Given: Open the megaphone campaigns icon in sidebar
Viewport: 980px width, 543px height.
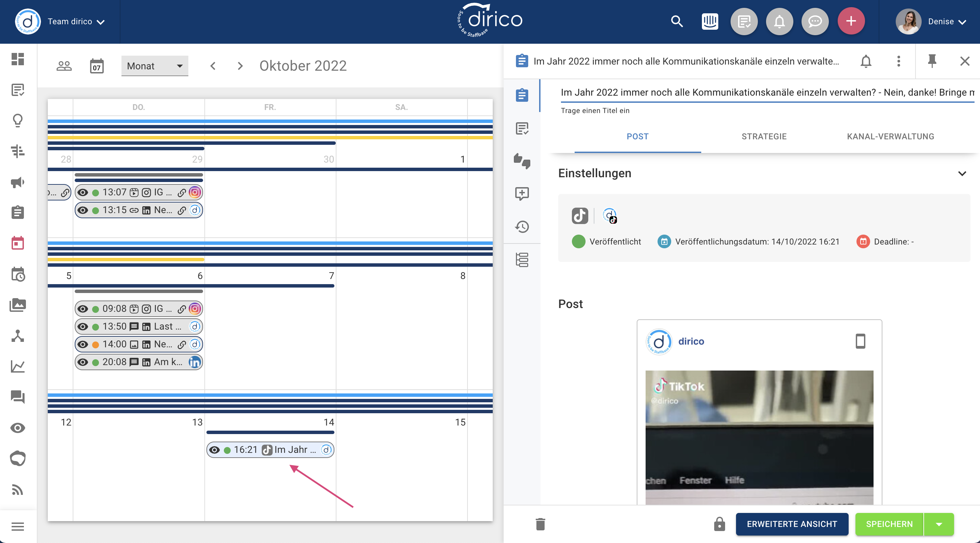Looking at the screenshot, I should pyautogui.click(x=18, y=182).
